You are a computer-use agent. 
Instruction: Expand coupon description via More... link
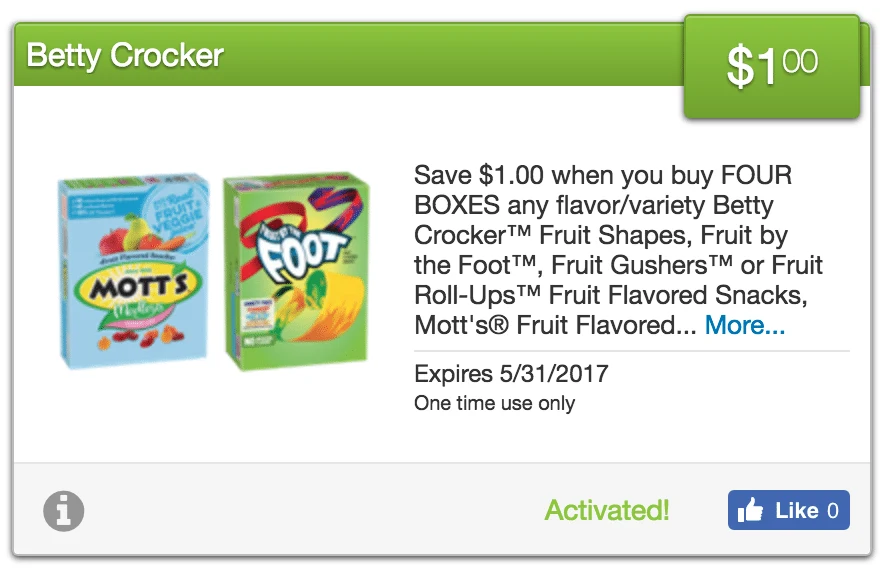[745, 325]
